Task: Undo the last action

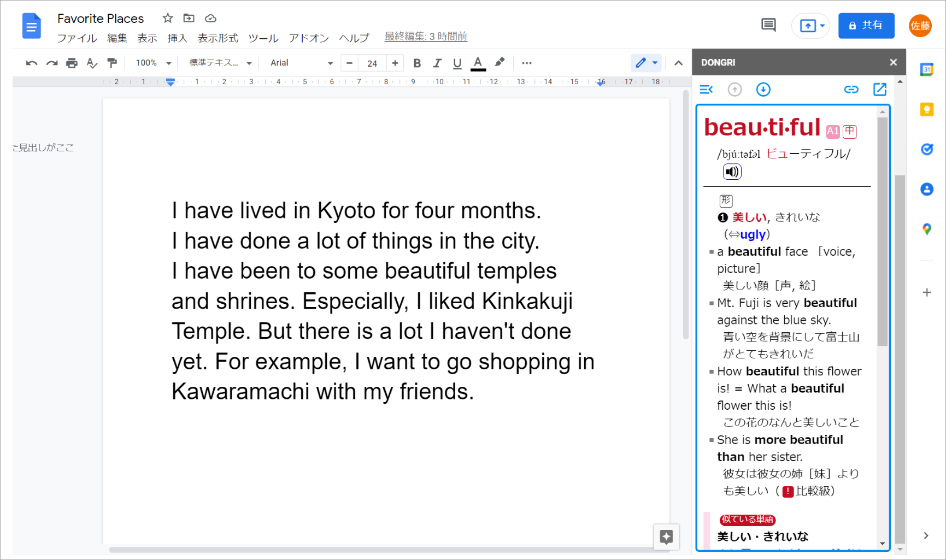Action: [32, 63]
